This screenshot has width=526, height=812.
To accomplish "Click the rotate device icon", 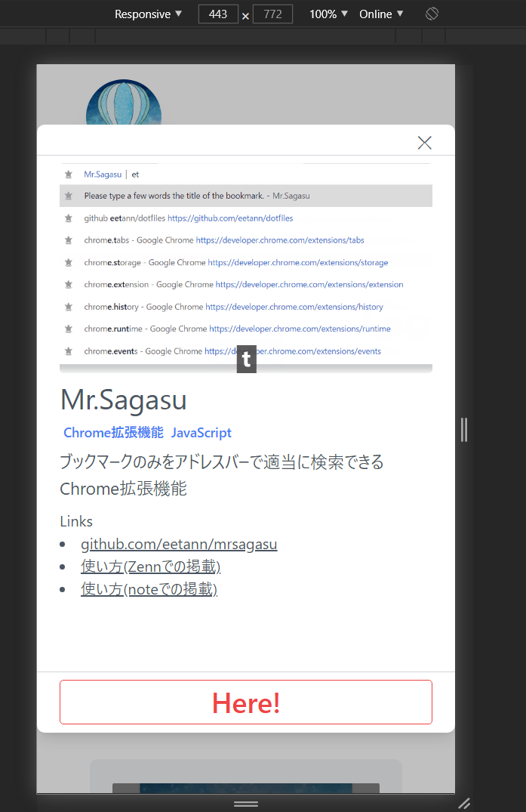I will pyautogui.click(x=432, y=14).
